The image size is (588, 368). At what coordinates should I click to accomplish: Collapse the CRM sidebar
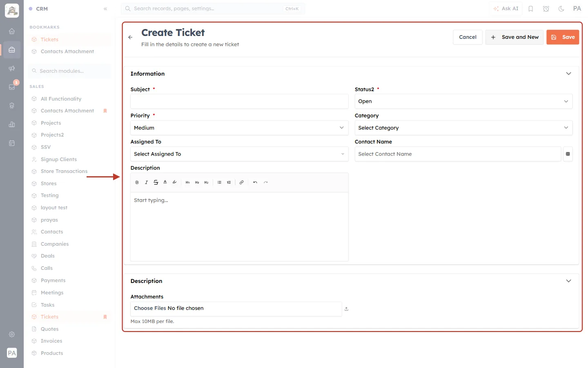pos(105,9)
